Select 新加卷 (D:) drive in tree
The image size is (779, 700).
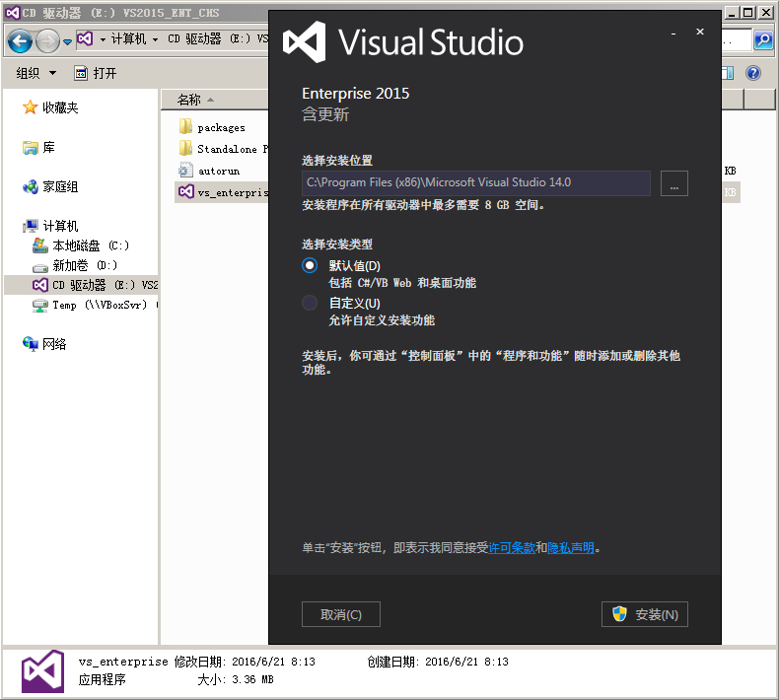[85, 265]
